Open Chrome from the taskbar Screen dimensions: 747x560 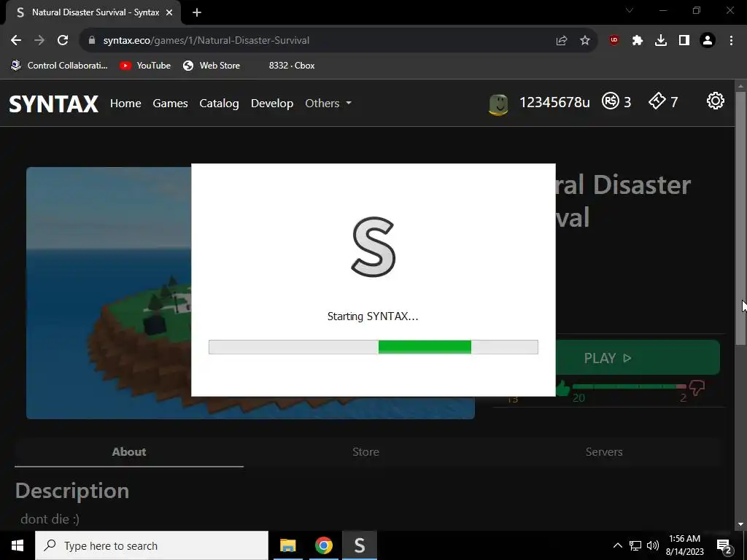click(323, 545)
